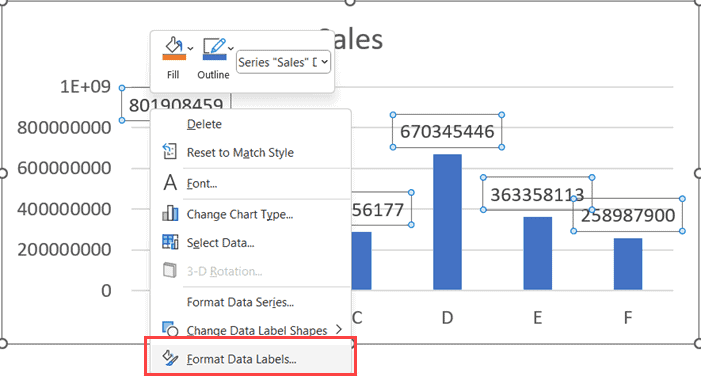
Task: Click the blue bar for category F
Action: pos(628,264)
